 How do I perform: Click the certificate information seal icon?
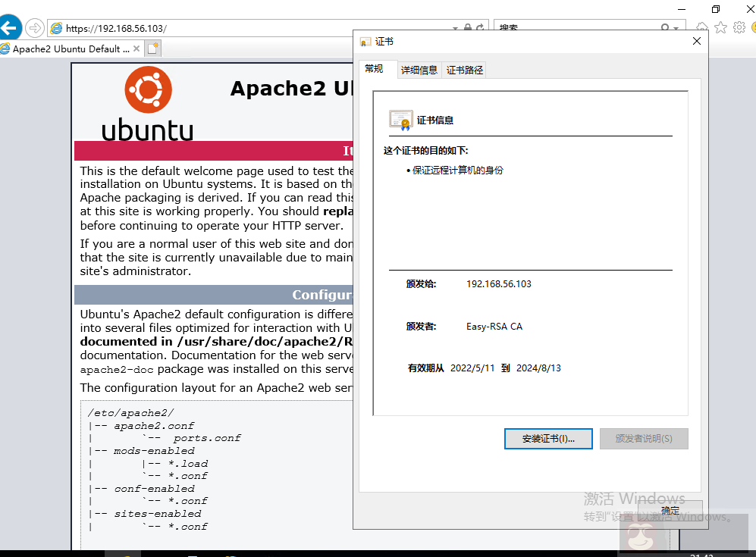[400, 120]
